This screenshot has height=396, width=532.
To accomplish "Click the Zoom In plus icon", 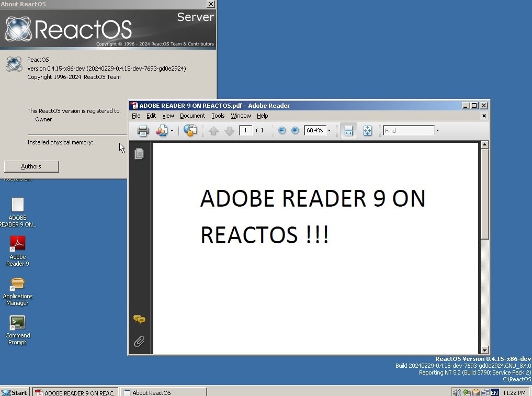I will (295, 131).
